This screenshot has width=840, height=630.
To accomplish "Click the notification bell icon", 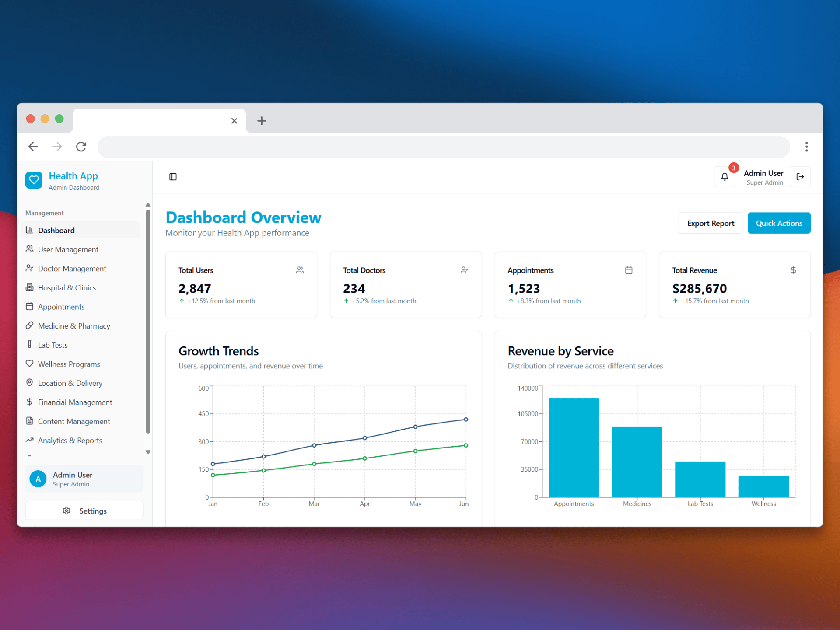I will point(724,177).
